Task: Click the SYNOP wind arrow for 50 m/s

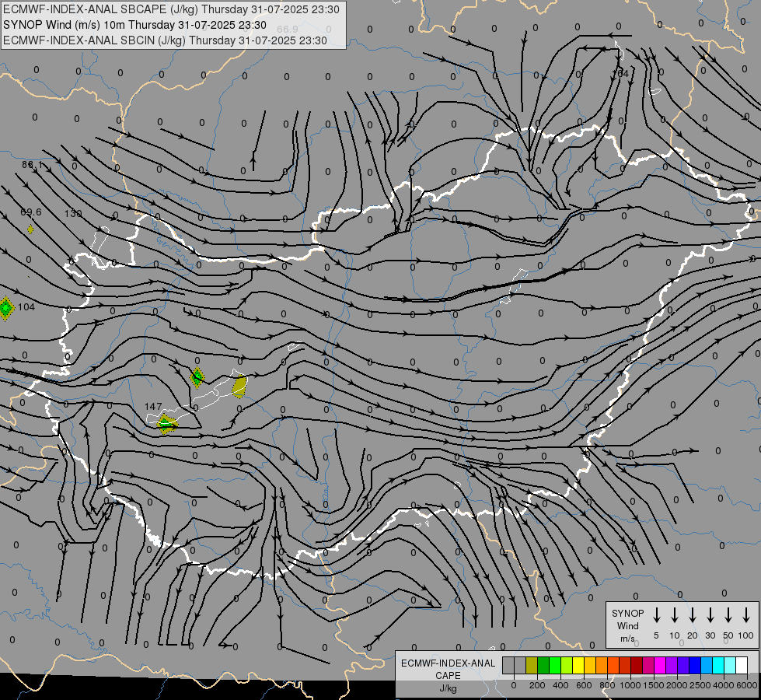Action: pyautogui.click(x=728, y=614)
